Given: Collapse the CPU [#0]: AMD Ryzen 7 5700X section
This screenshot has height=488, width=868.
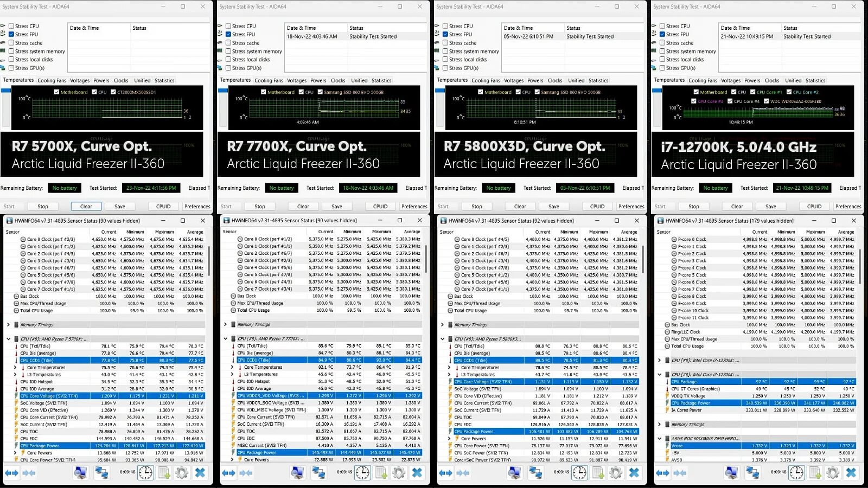Looking at the screenshot, I should click(8, 339).
